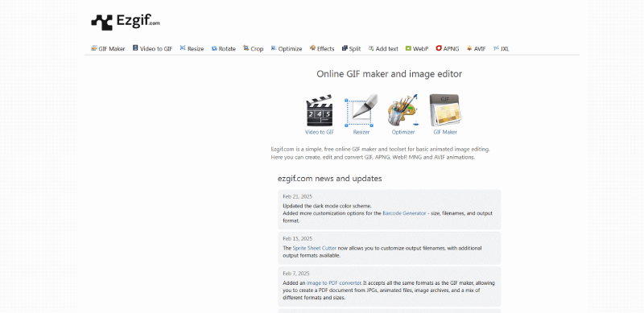
Task: Click the 'Feb 15, 2025' date
Action: pyautogui.click(x=297, y=239)
